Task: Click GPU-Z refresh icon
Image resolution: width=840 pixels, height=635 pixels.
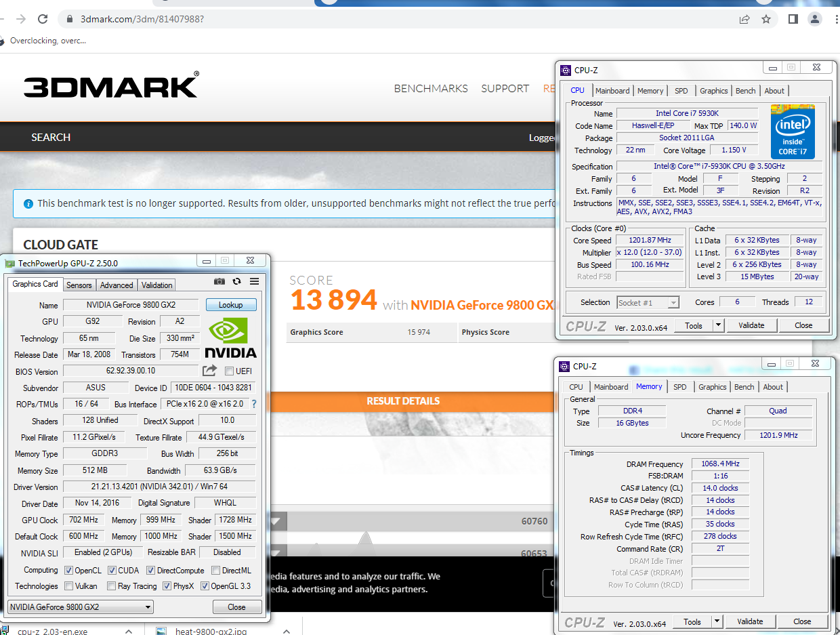Action: tap(236, 281)
